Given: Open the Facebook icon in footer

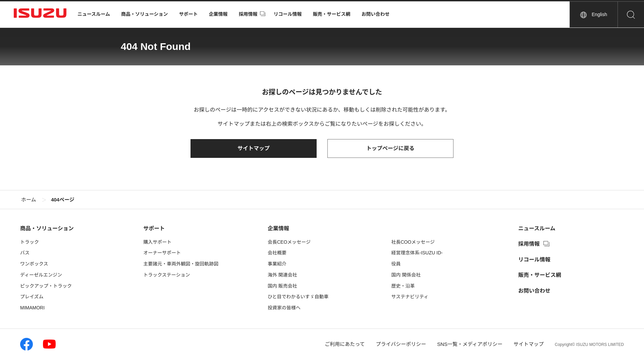Looking at the screenshot, I should [26, 344].
